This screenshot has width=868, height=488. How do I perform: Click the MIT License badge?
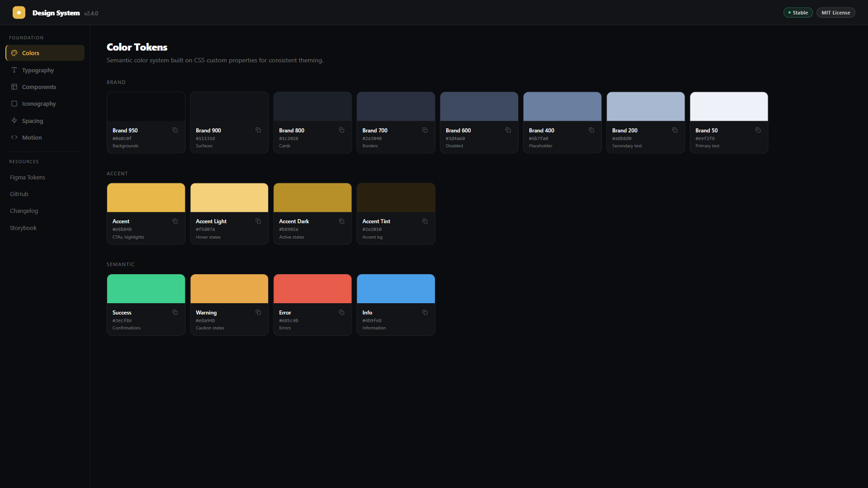pos(835,12)
